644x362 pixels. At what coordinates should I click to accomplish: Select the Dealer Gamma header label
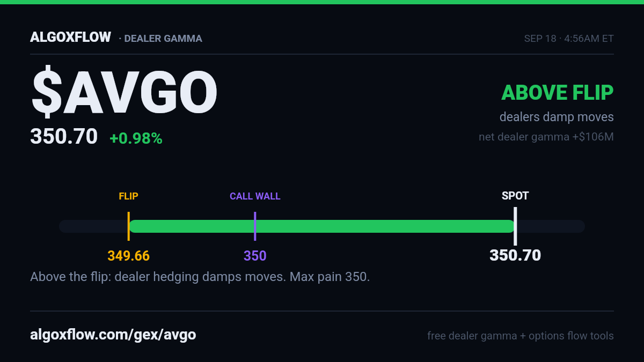[160, 39]
